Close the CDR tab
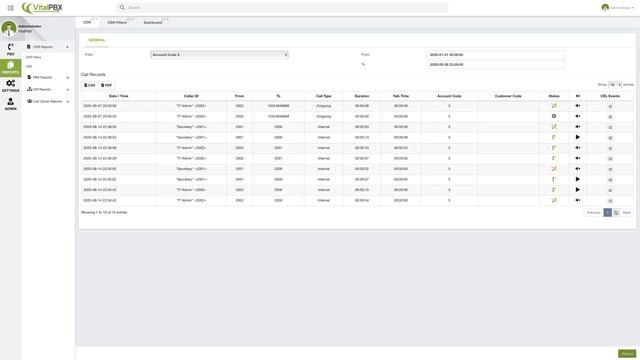The image size is (640, 360). pyautogui.click(x=96, y=19)
